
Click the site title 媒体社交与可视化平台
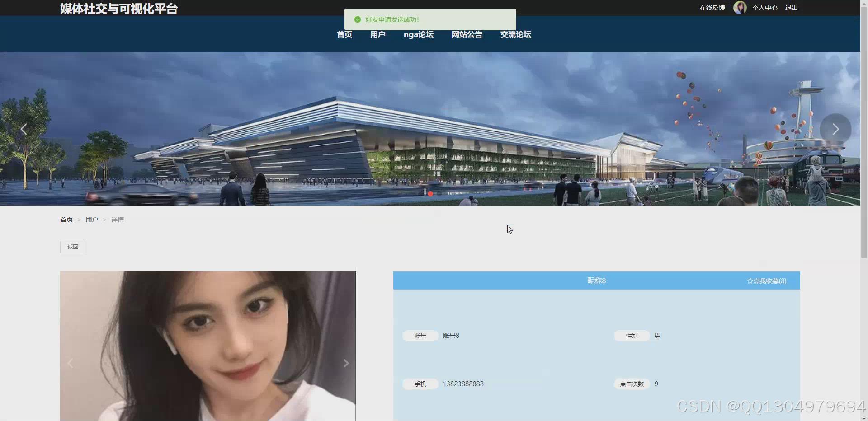point(119,9)
